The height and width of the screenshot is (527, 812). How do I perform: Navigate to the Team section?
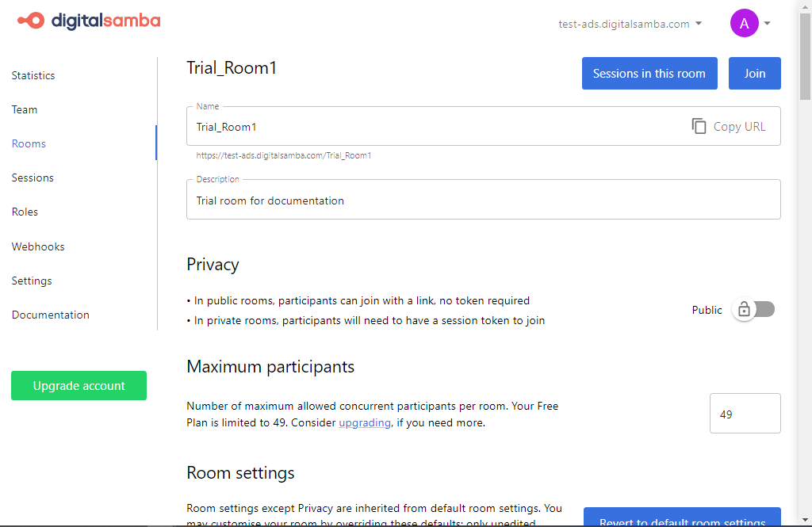pos(24,109)
